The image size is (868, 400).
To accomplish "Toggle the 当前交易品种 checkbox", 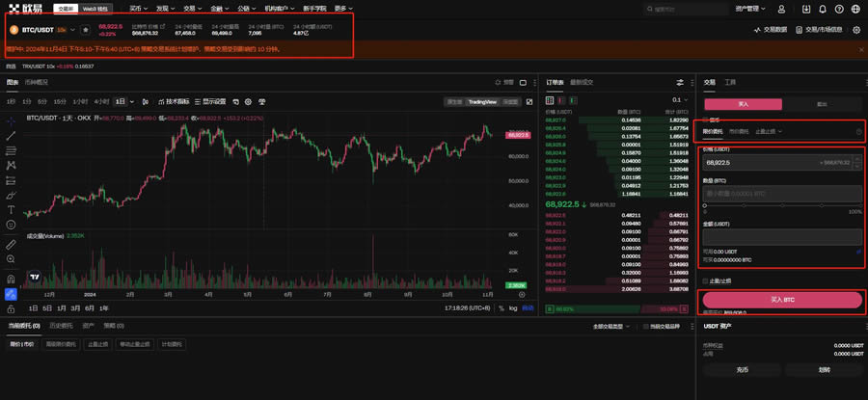I will (x=645, y=327).
